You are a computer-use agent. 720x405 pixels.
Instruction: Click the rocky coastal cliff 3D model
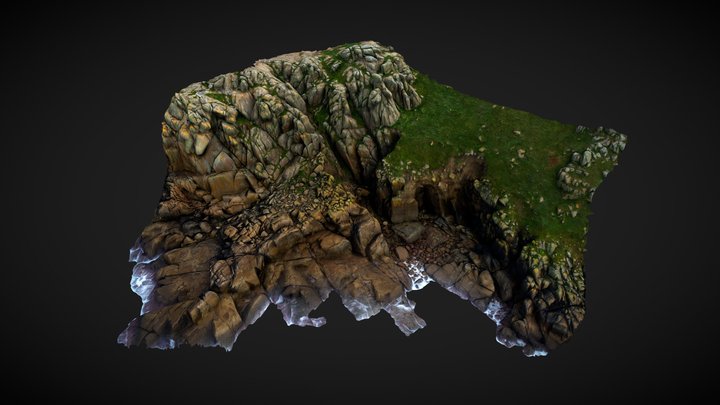click(372, 197)
